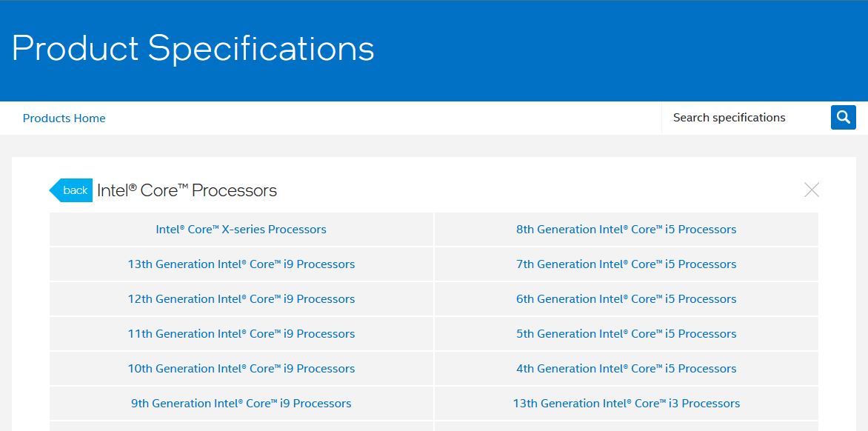Select 11th Generation Intel Core i9 Processors

click(x=241, y=333)
